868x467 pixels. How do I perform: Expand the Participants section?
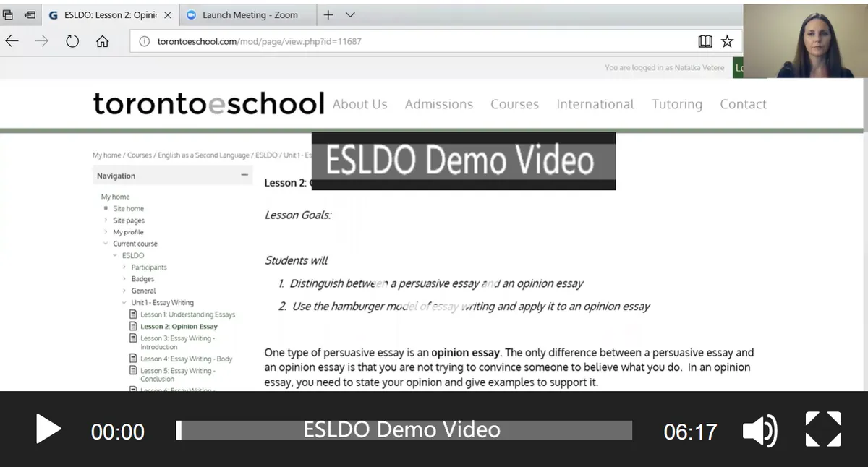(x=124, y=267)
